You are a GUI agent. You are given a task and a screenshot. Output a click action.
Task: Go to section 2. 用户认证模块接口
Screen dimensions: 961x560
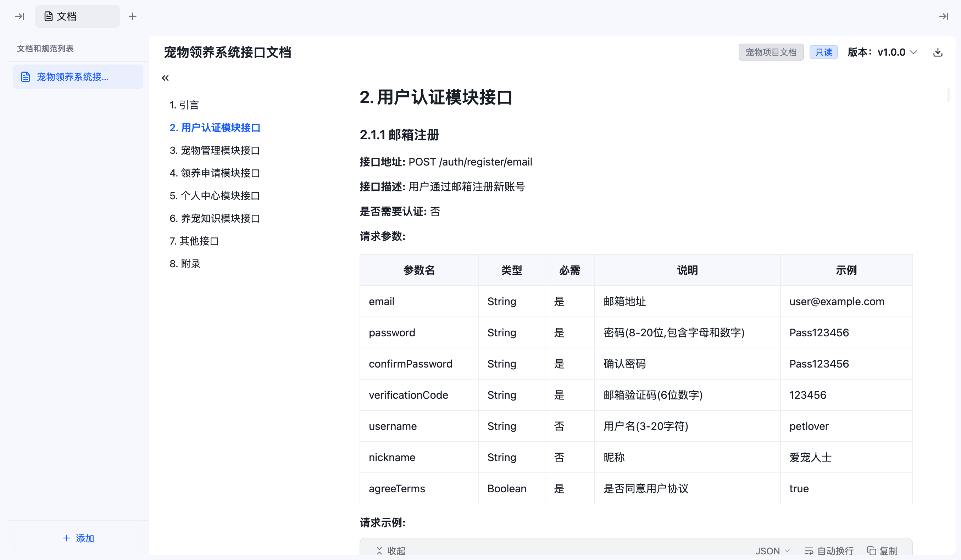[215, 128]
